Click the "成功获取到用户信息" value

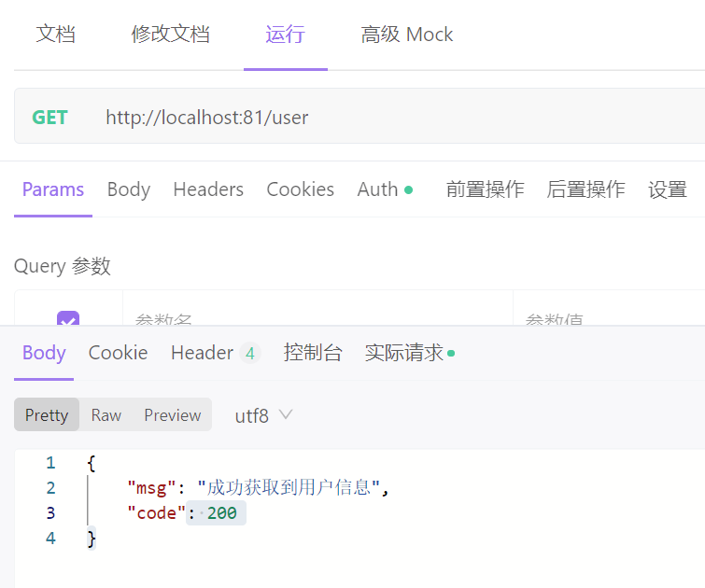[289, 487]
